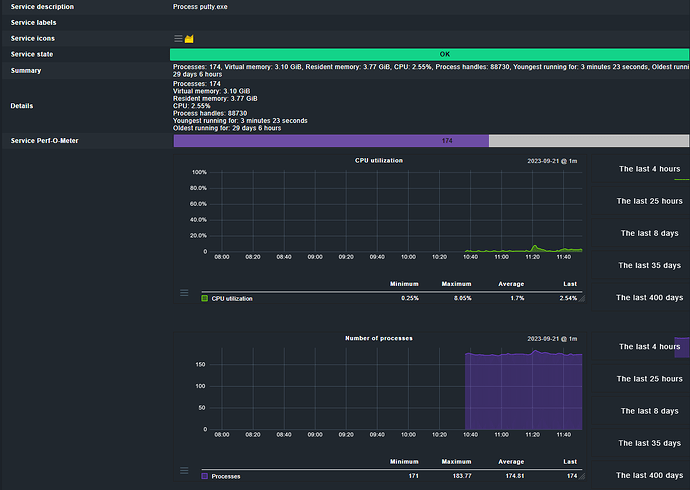This screenshot has height=490, width=690.
Task: Show CPU utilization for last 400 days
Action: tap(648, 297)
